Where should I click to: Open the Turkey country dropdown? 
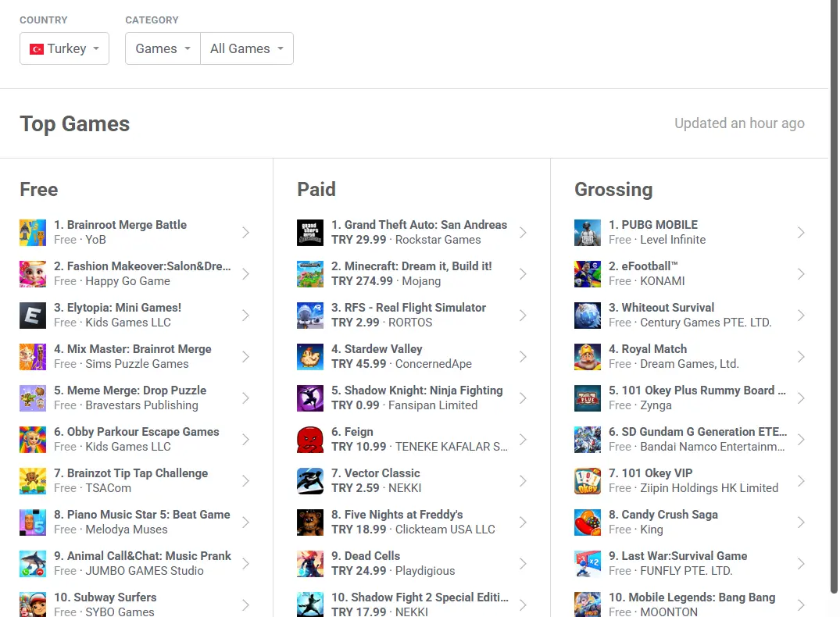64,48
